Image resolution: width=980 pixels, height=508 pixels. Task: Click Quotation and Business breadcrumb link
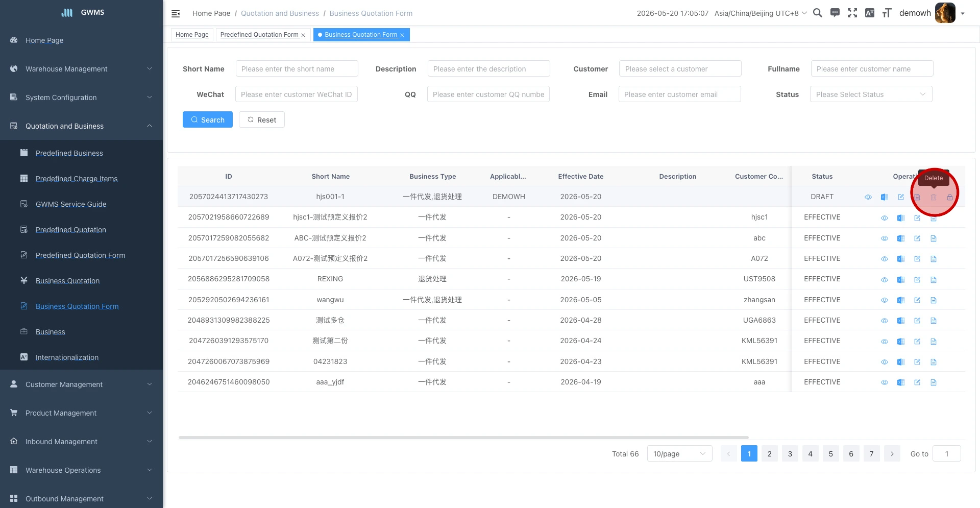pyautogui.click(x=280, y=13)
